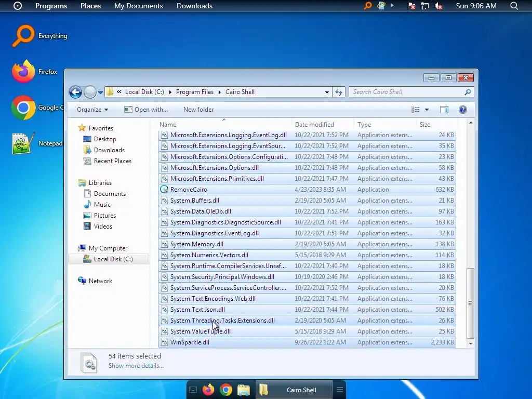Open taskbar list menu icon
This screenshot has height=399, width=532.
tap(340, 390)
